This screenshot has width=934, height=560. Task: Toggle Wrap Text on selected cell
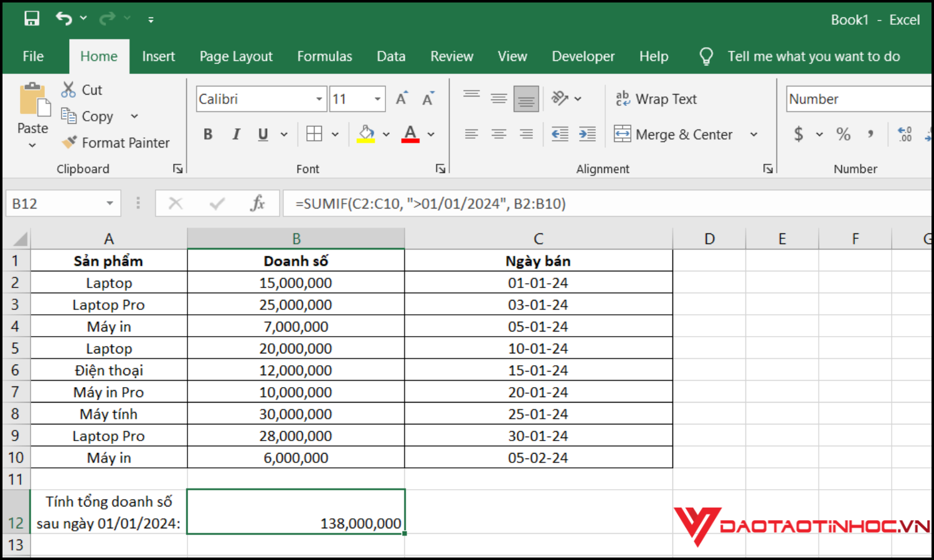pyautogui.click(x=656, y=99)
